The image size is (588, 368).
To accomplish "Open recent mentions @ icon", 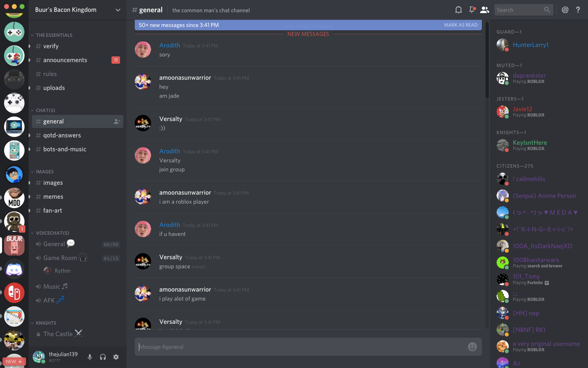I will pos(565,10).
